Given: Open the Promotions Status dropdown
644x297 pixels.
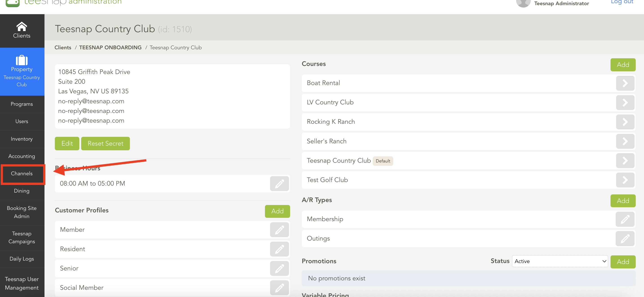Looking at the screenshot, I should [x=560, y=261].
